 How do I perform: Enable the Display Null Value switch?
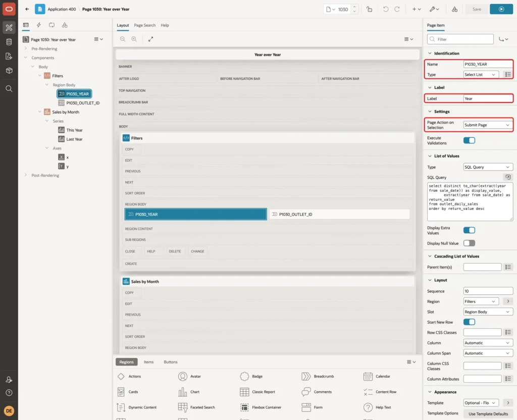[469, 243]
